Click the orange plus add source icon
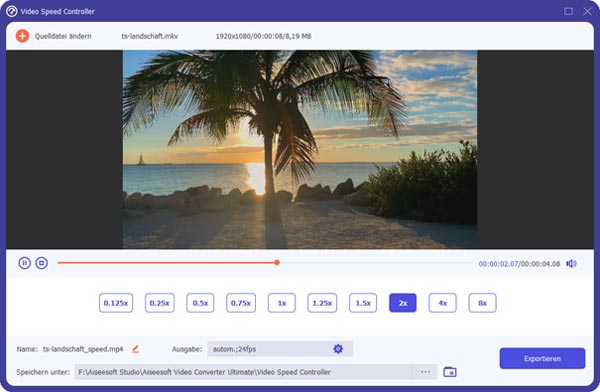 tap(22, 36)
